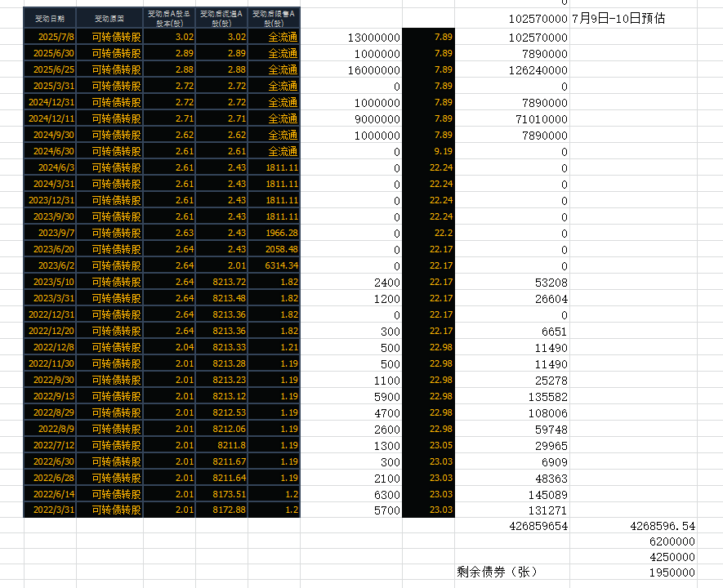Select the cell showing 53208
The image size is (723, 588).
511,283
